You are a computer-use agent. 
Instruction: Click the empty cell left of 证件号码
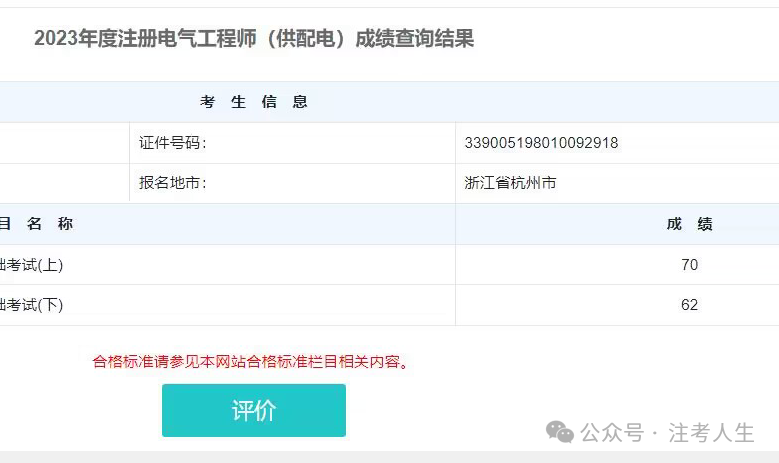click(65, 143)
